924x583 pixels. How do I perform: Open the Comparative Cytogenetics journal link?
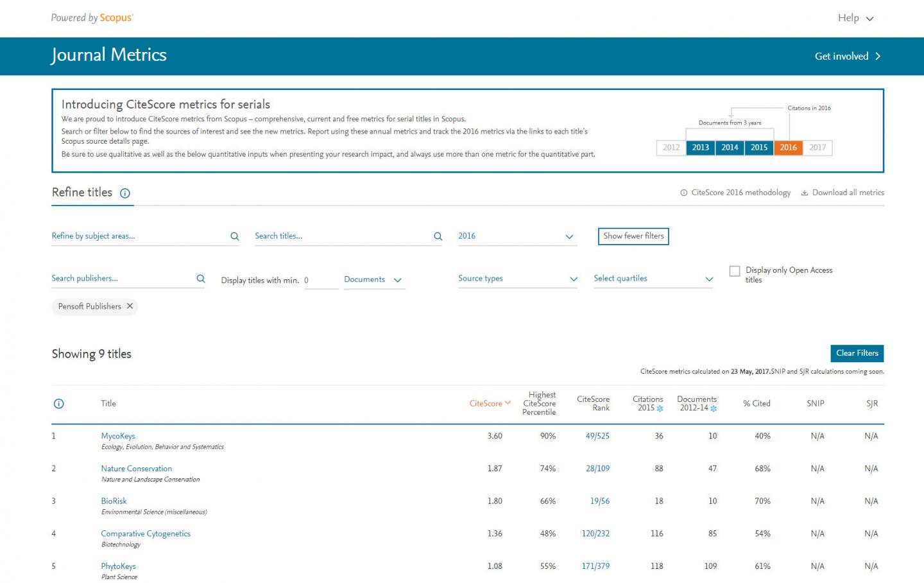[x=146, y=534]
